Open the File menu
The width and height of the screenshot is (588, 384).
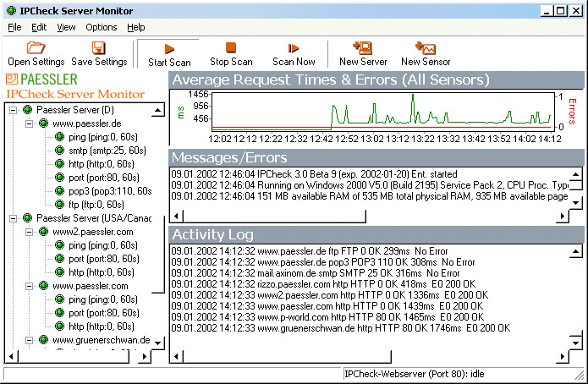[14, 27]
